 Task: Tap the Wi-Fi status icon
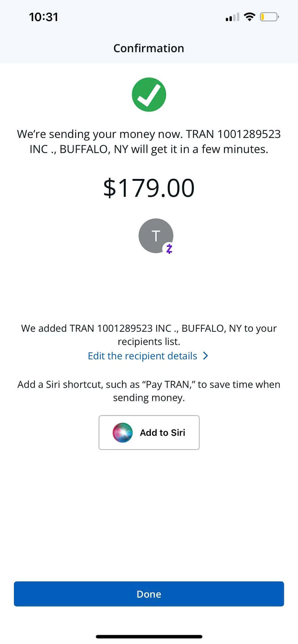(250, 17)
